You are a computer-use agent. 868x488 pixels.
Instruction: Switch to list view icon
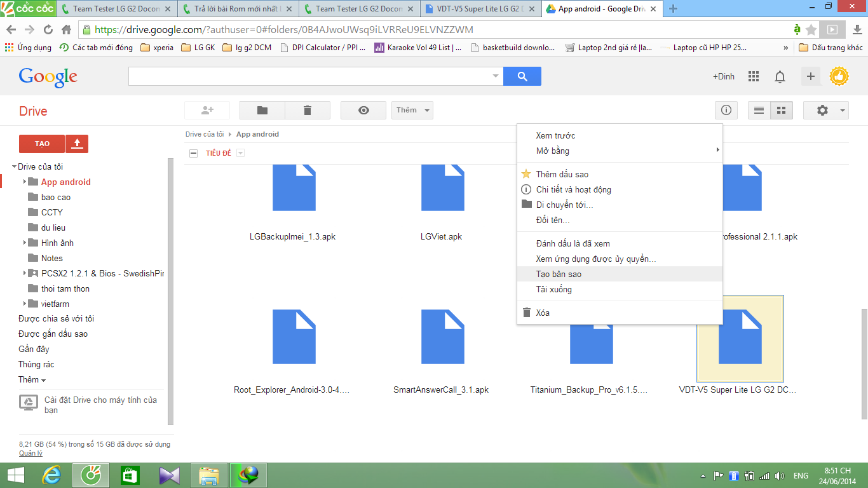click(759, 110)
